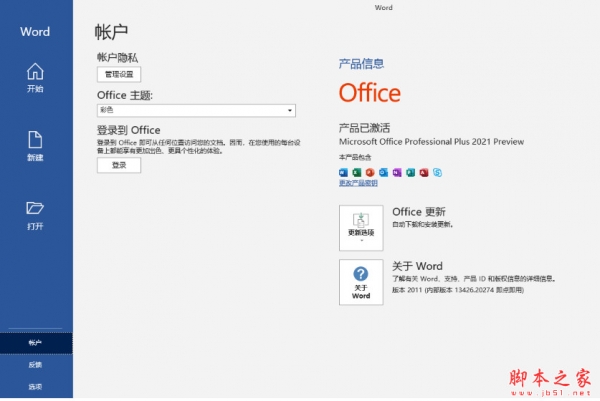Click the 登录到 Office heading
The height and width of the screenshot is (401, 600).
click(x=129, y=130)
